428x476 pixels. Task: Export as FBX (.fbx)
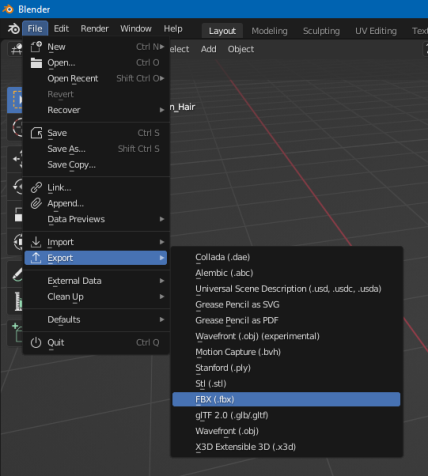[x=286, y=399]
